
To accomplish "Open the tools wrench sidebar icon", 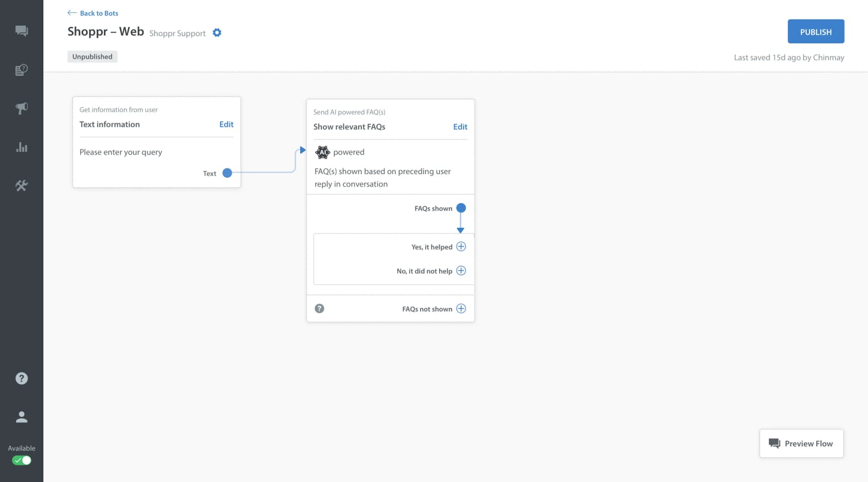I will (x=22, y=185).
